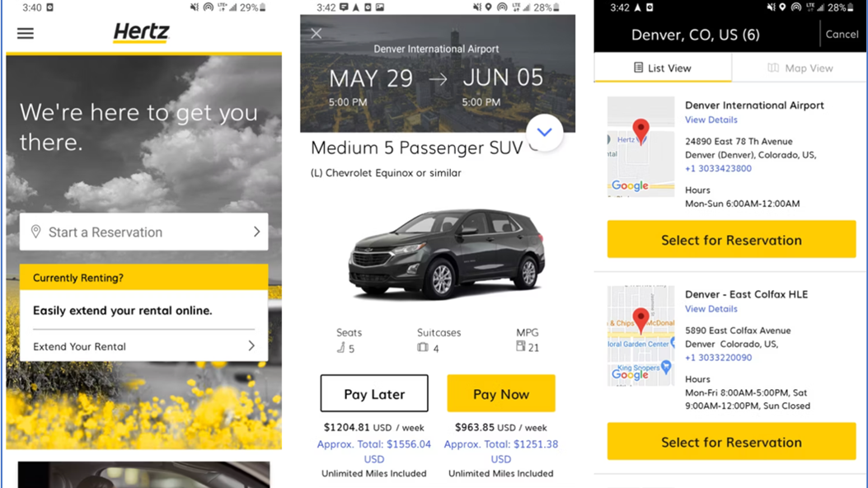Choose the Pay Now button
Screen dimensions: 868x488
point(501,393)
